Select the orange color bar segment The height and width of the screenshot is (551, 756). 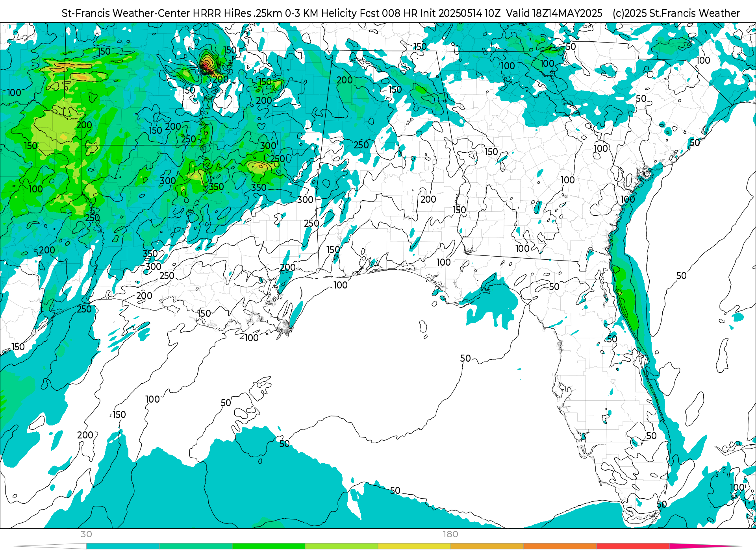pos(560,546)
